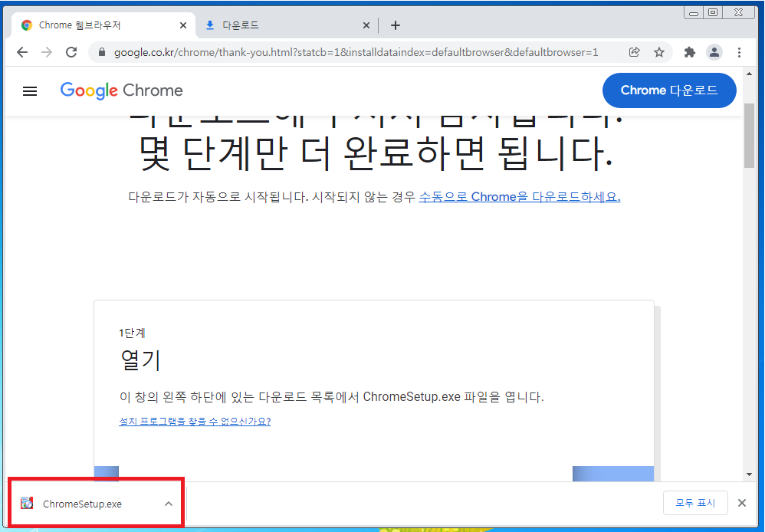The width and height of the screenshot is (765, 532).
Task: View site info via the lock icon
Action: click(x=102, y=52)
